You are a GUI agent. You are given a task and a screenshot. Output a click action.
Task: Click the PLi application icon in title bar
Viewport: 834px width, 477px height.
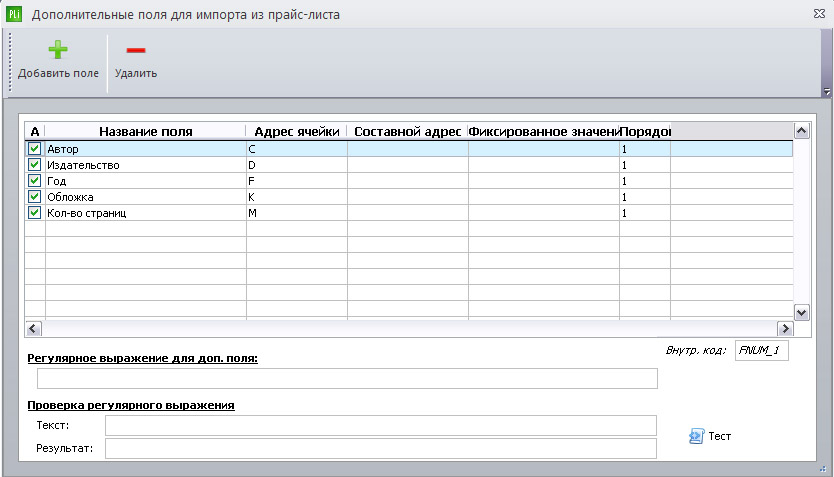pos(14,14)
